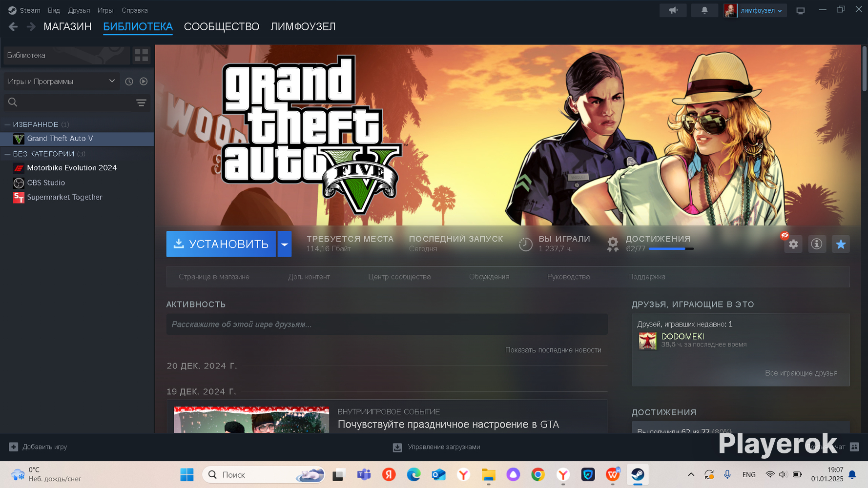Click the game info icon
This screenshot has width=868, height=488.
click(816, 244)
